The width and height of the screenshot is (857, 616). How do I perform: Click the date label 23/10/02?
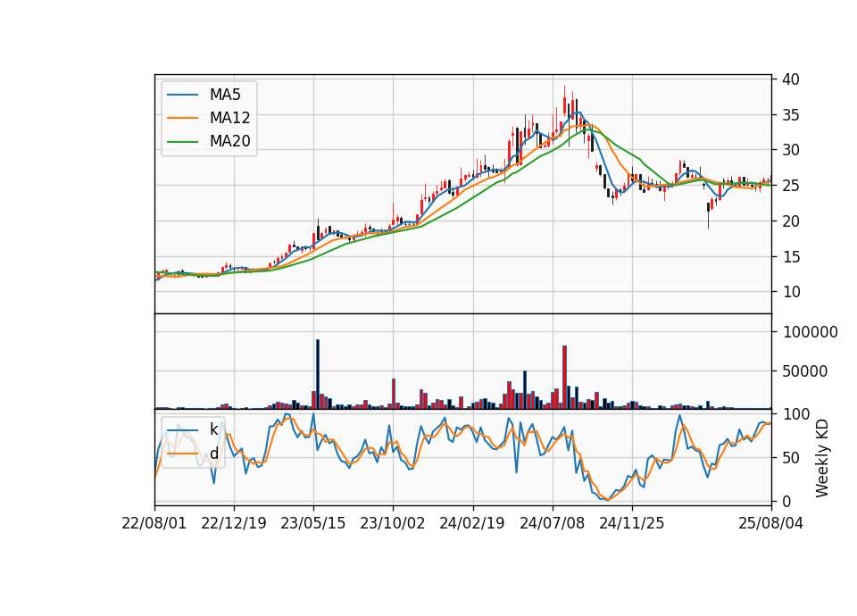tap(393, 523)
